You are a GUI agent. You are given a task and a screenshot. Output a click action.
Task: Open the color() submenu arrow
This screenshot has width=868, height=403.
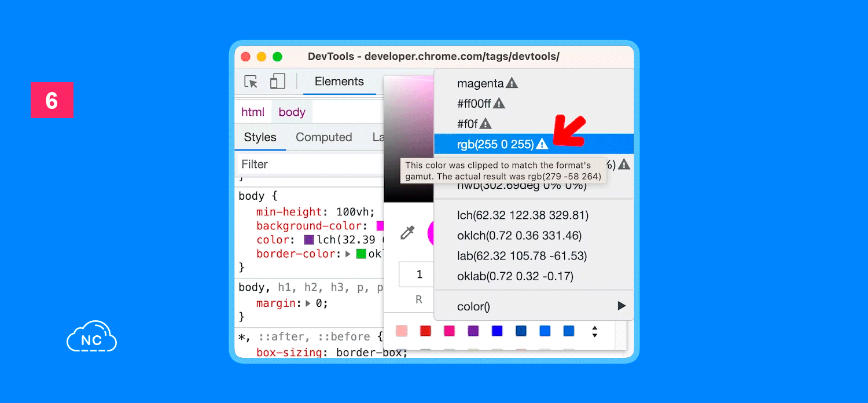[621, 306]
